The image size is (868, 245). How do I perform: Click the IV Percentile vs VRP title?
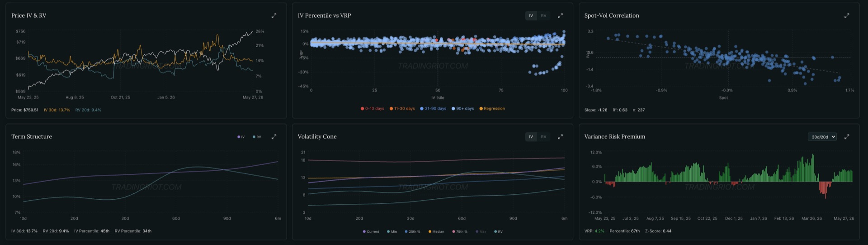tap(324, 15)
